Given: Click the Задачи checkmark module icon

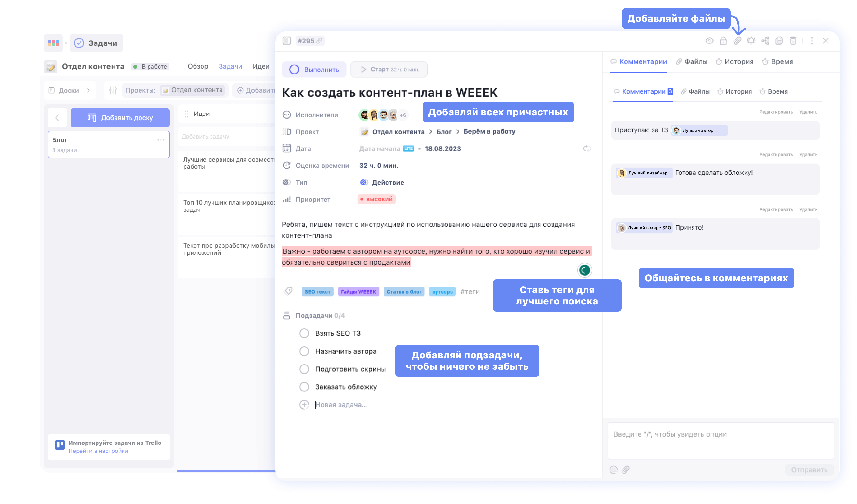Looking at the screenshot, I should 79,43.
